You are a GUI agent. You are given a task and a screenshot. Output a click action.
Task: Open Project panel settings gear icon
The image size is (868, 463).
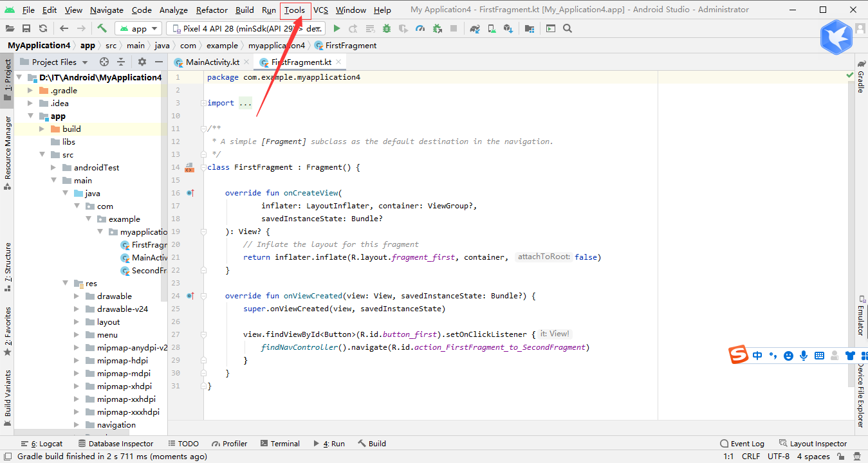tap(142, 62)
